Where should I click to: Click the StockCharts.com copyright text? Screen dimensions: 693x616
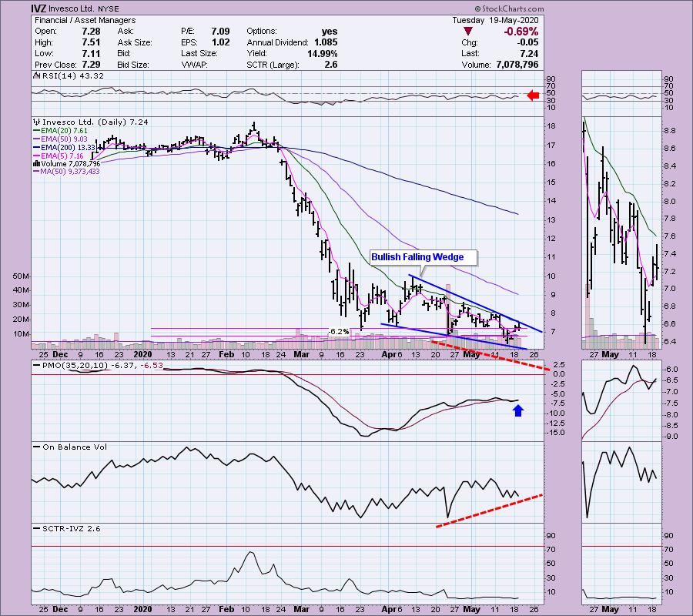(x=509, y=8)
